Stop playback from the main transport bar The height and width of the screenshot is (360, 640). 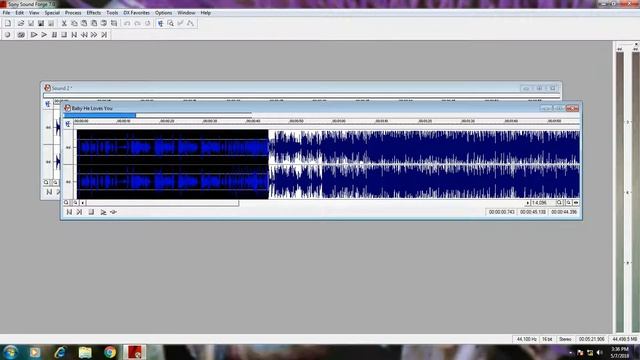coord(64,35)
